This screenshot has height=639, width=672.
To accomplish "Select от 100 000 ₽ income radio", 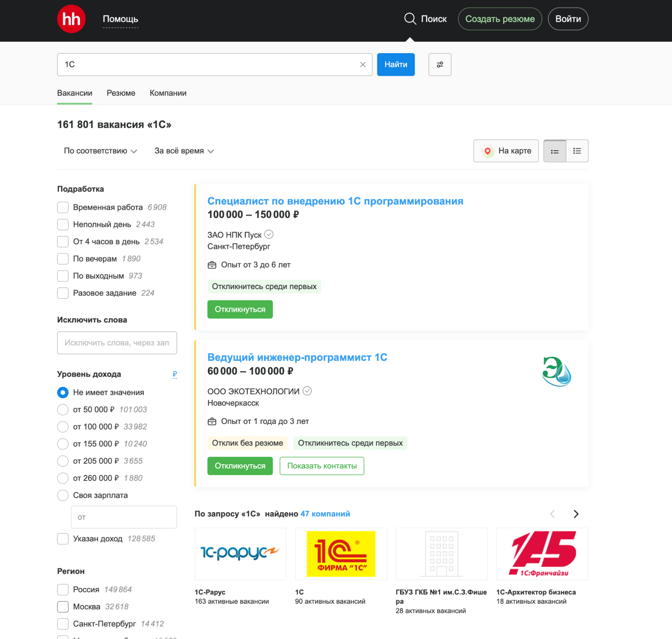I will click(x=63, y=427).
